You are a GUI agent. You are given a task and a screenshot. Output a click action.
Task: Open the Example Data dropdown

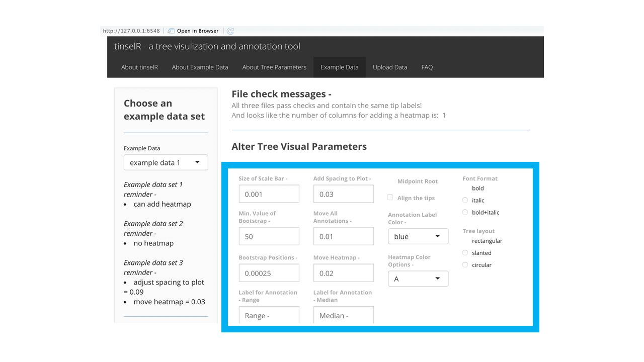click(166, 162)
